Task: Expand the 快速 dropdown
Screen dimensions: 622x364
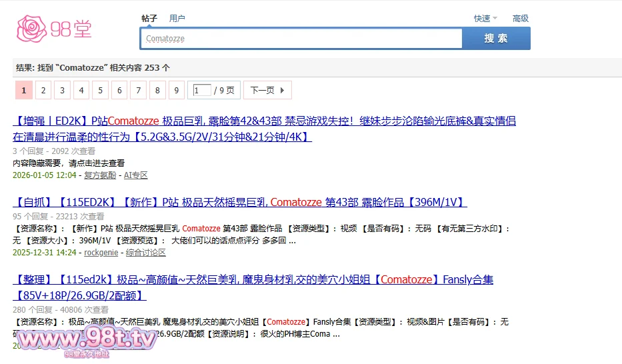Action: 485,19
